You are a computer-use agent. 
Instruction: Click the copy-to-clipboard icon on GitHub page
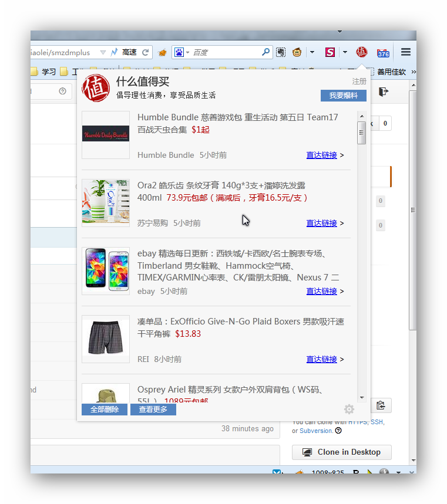tap(381, 405)
